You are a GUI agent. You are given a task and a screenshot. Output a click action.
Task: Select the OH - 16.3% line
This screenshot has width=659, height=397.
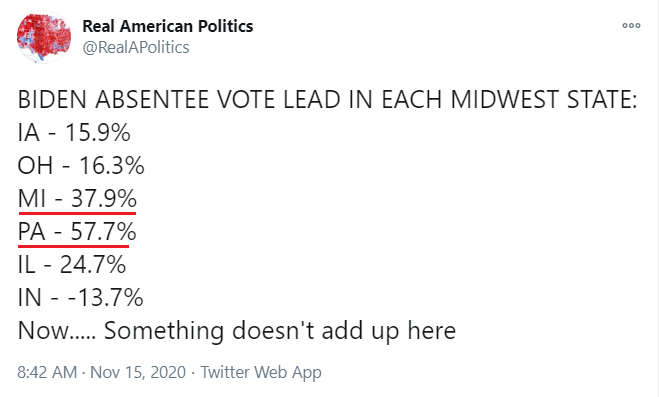point(81,166)
